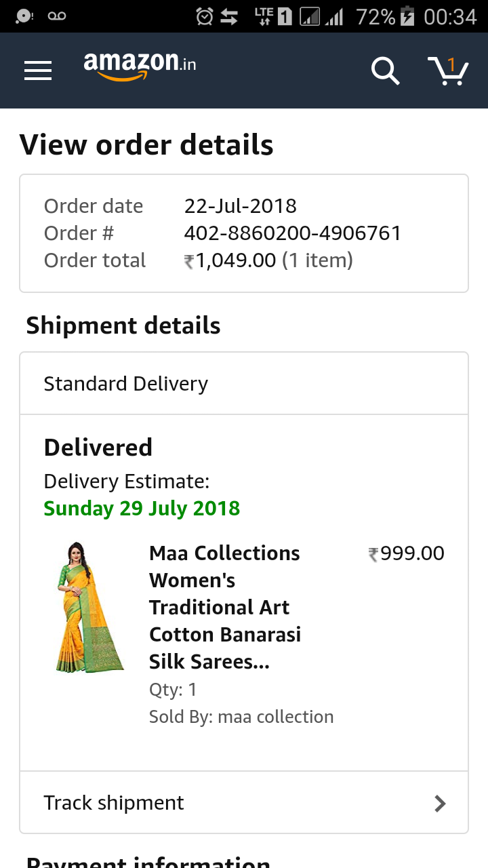Open the Maa Collections saree product title
Viewport: 488px width, 868px height.
[x=225, y=607]
